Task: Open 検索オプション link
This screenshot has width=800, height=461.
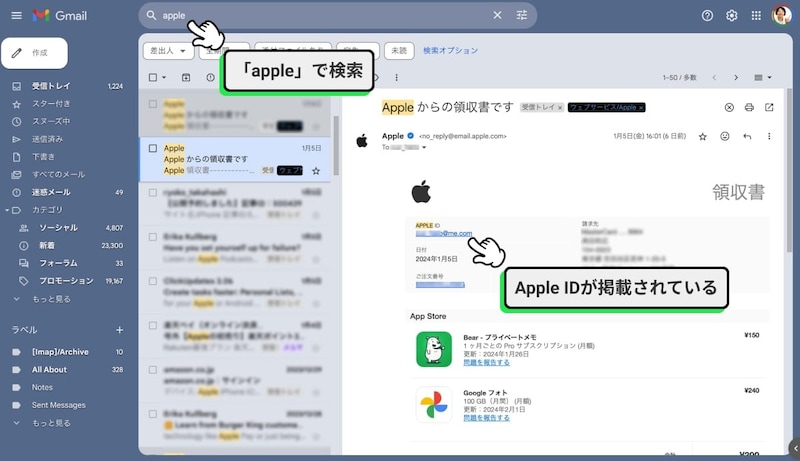Action: [x=451, y=50]
